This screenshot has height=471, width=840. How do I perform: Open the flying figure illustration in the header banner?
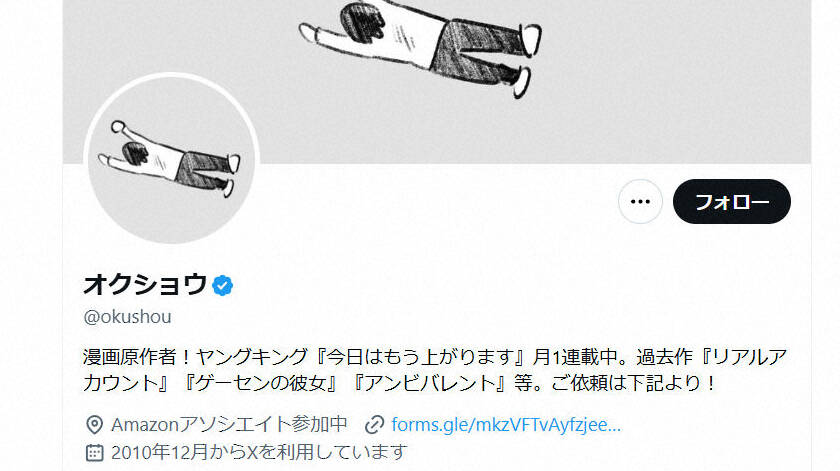coord(420,47)
